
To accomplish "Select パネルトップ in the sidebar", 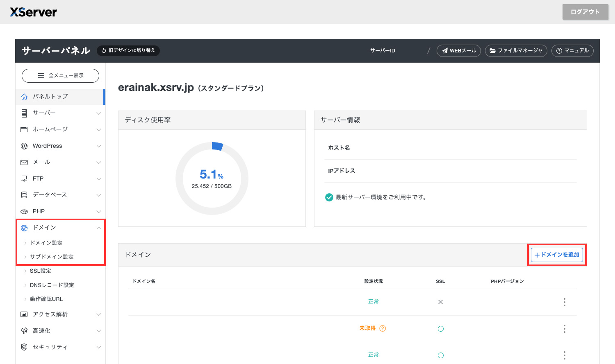I will pos(60,97).
